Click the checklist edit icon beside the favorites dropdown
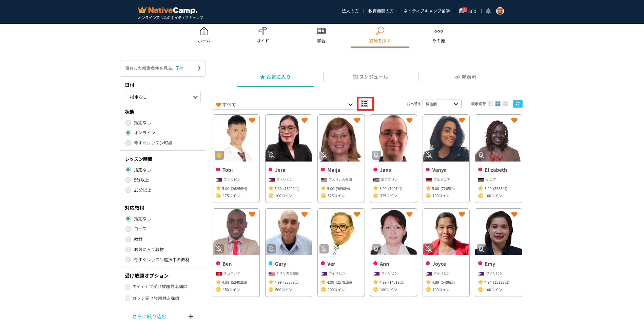The width and height of the screenshot is (644, 321). [x=365, y=103]
